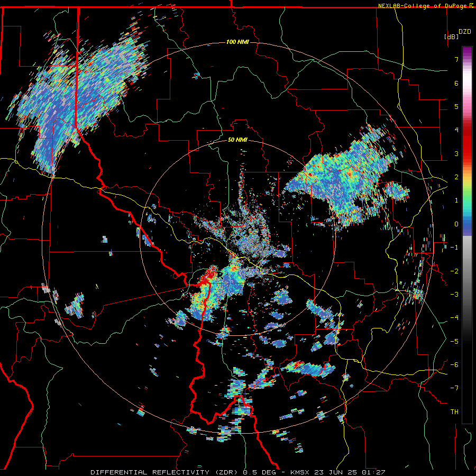The height and width of the screenshot is (476, 476).
Task: Click the "50 NMI" range ring label
Action: pos(237,140)
